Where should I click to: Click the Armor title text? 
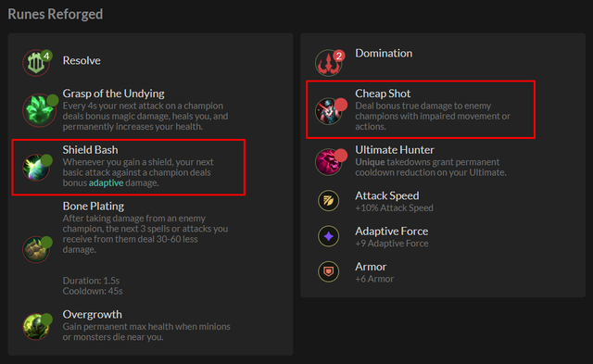coord(371,267)
